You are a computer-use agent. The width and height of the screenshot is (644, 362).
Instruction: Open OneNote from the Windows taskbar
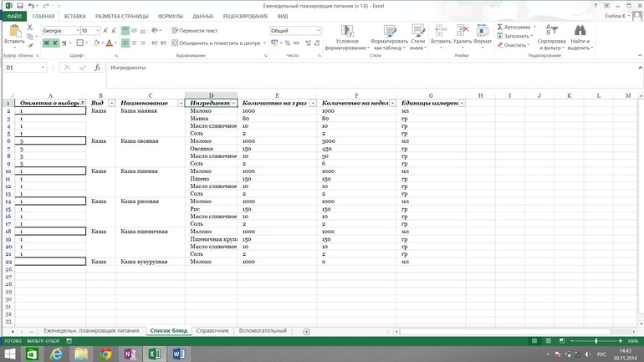pos(130,354)
